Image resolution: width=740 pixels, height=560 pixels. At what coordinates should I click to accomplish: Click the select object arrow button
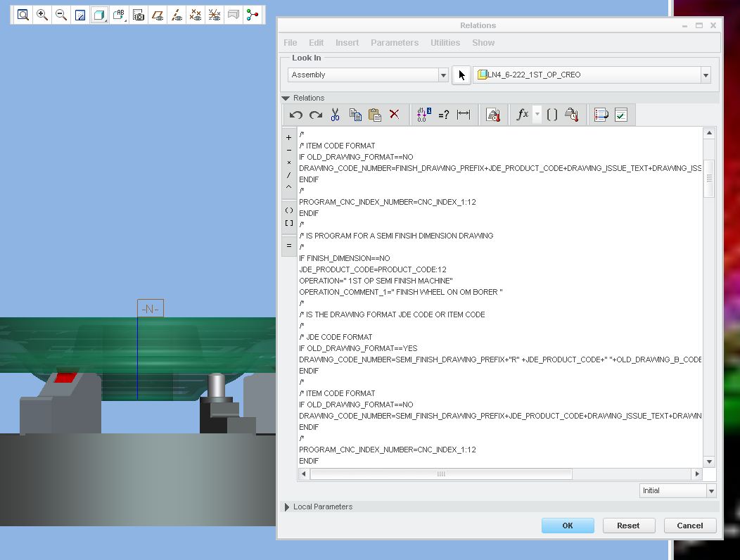[x=461, y=75]
